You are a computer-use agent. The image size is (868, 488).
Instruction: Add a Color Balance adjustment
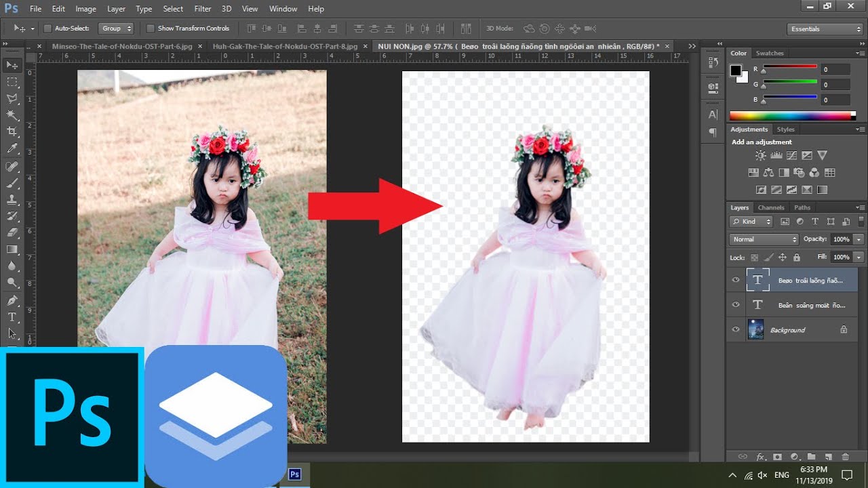pos(768,173)
